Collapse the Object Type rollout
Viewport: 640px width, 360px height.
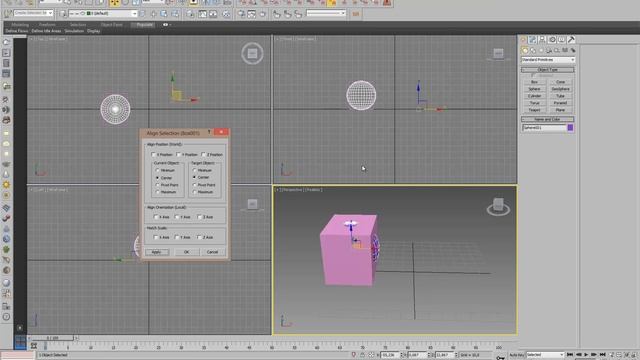[x=548, y=70]
